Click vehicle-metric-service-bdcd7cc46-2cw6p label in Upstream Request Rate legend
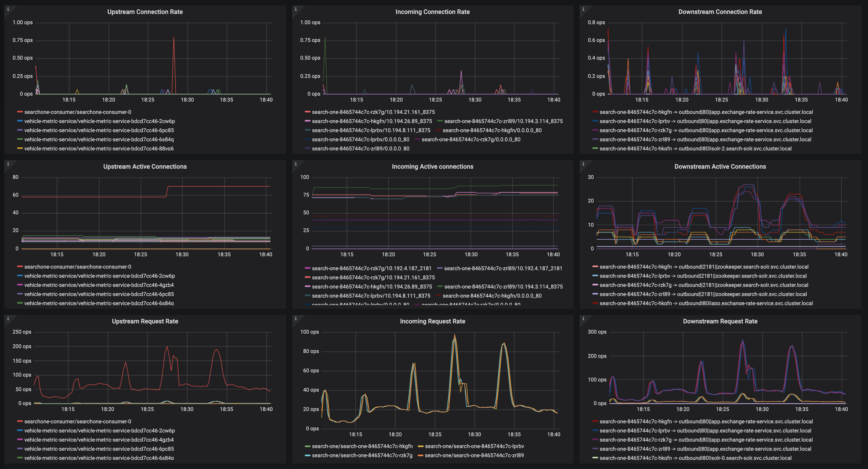Image resolution: width=868 pixels, height=469 pixels. [x=99, y=431]
